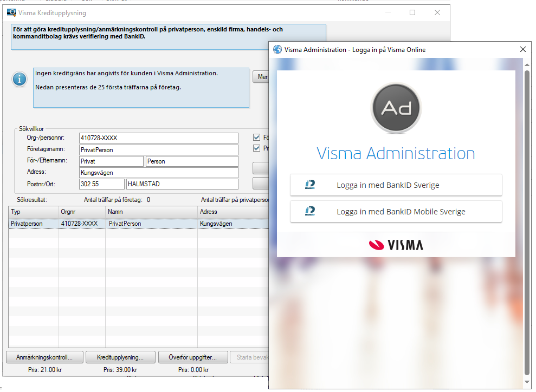Click the scroll up arrow in login window

[527, 64]
